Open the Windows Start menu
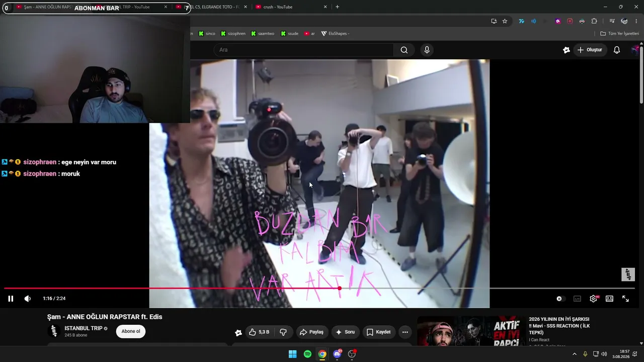644x362 pixels. 292,354
